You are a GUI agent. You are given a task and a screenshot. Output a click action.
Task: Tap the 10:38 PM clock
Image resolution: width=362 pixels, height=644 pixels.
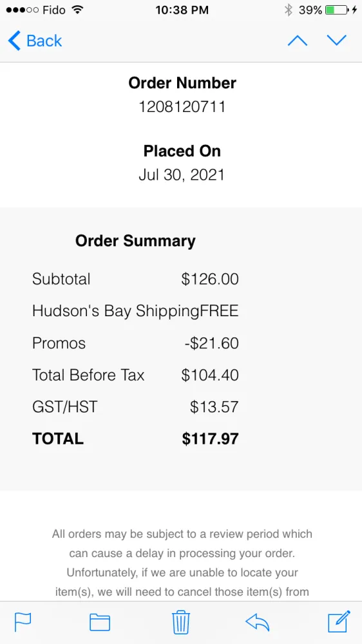182,10
